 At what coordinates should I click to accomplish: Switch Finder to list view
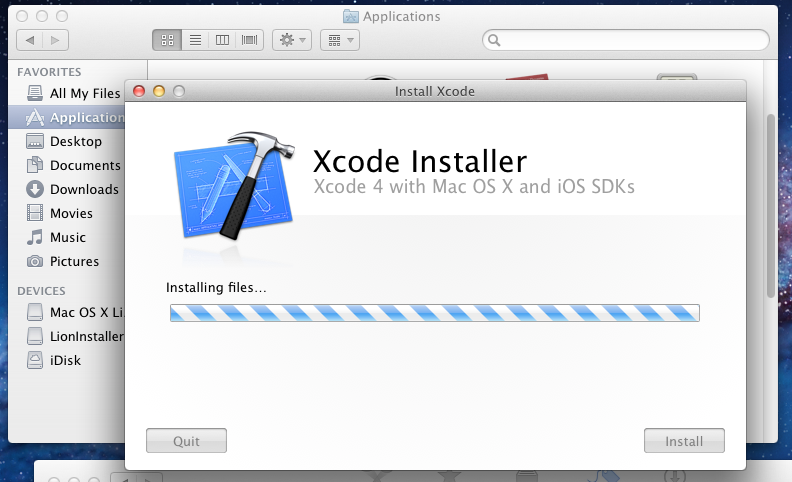coord(195,40)
